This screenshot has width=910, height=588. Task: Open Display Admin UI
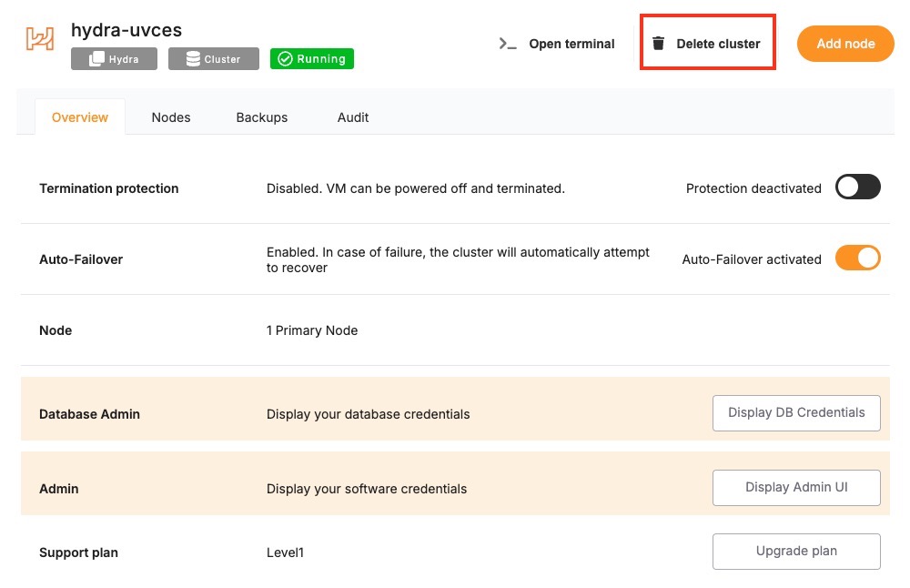point(796,487)
